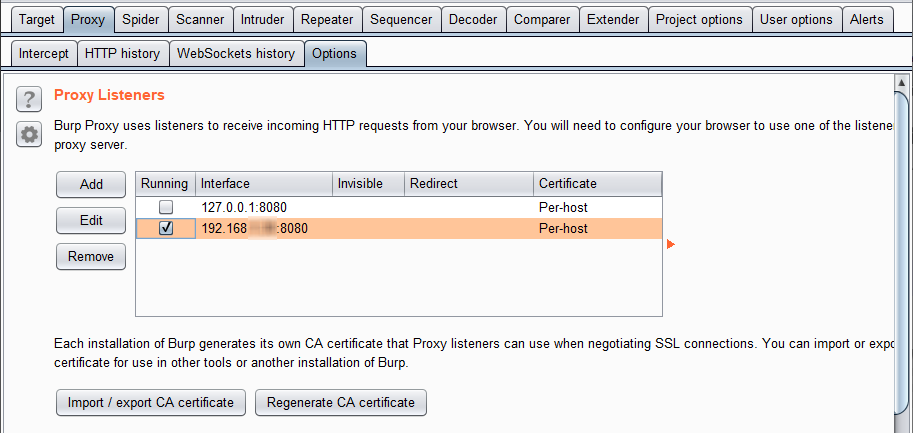Click the Redirect column header
This screenshot has width=913, height=433.
point(469,184)
